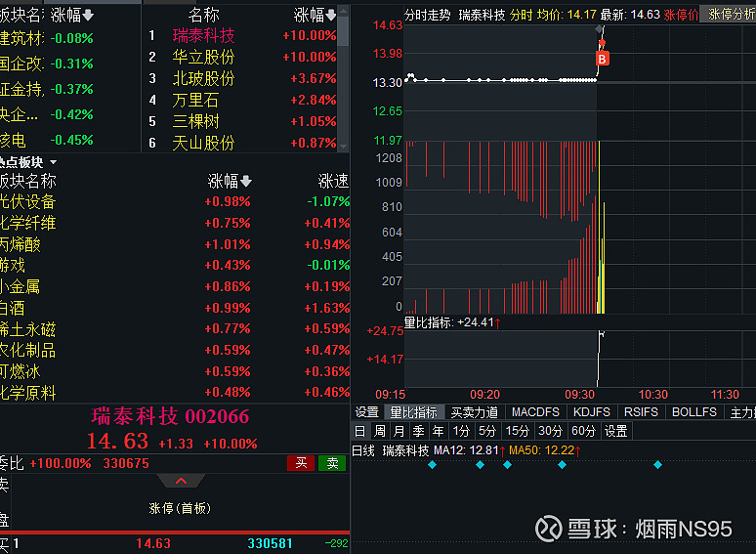Click the 瑞泰科技 002066 stock title
Viewport: 756px width, 554px height.
point(170,416)
